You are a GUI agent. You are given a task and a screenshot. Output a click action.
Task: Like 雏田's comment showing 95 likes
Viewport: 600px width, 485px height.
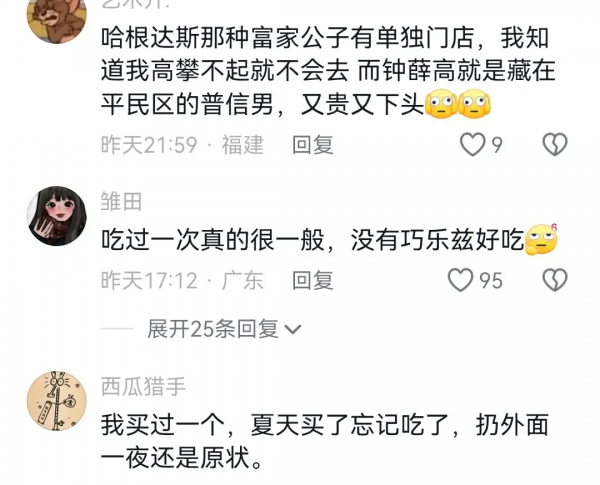460,280
